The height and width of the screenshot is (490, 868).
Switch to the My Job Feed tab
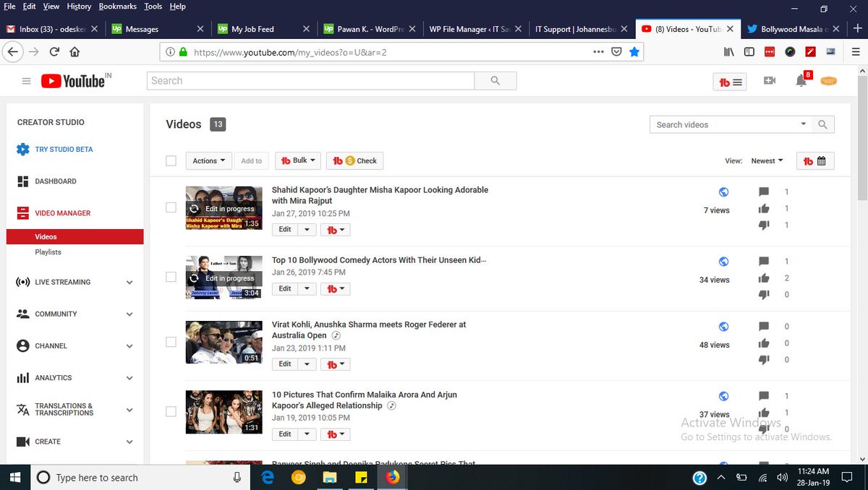pos(264,29)
